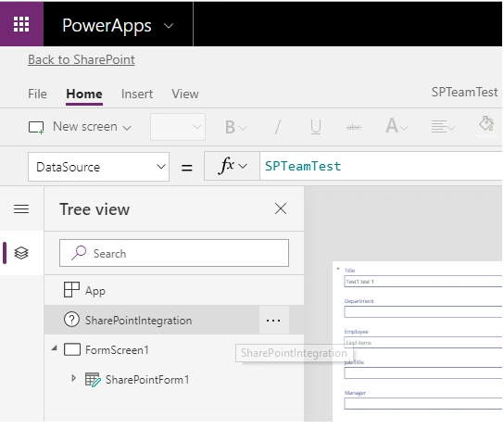Expand the SharePointForm1 node
The width and height of the screenshot is (504, 429).
click(x=73, y=378)
